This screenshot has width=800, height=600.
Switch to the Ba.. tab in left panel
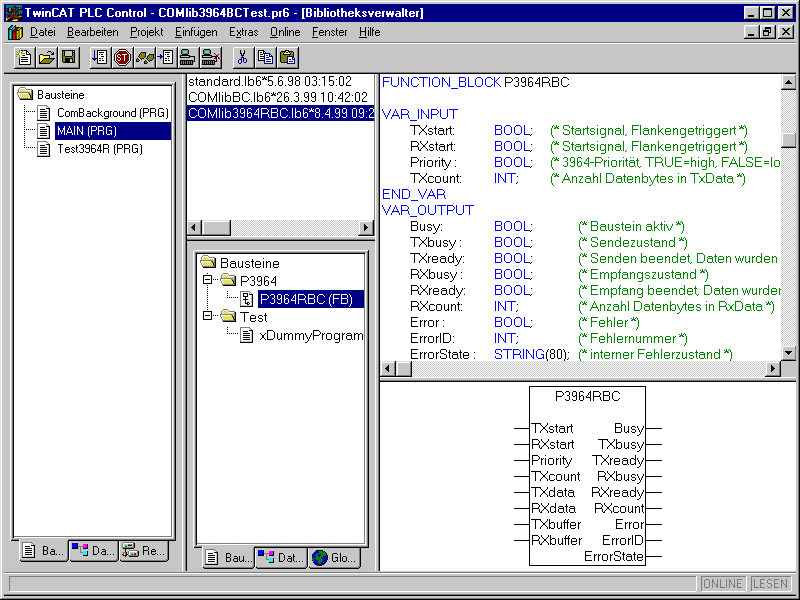[44, 551]
